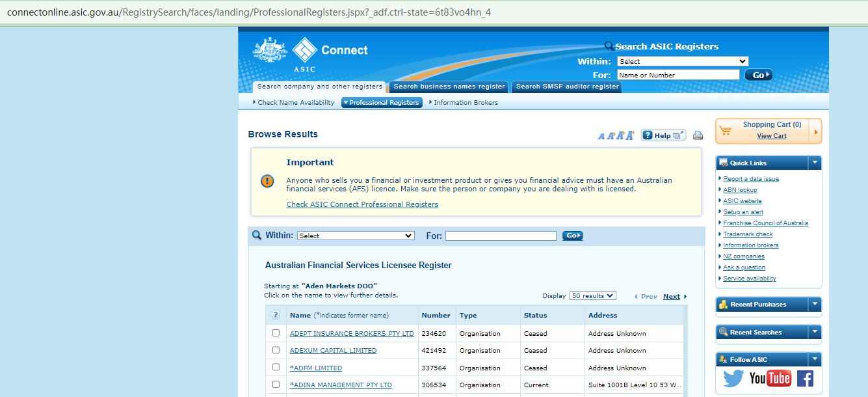The width and height of the screenshot is (868, 397).
Task: Click the question mark icon in table header
Action: (x=276, y=315)
